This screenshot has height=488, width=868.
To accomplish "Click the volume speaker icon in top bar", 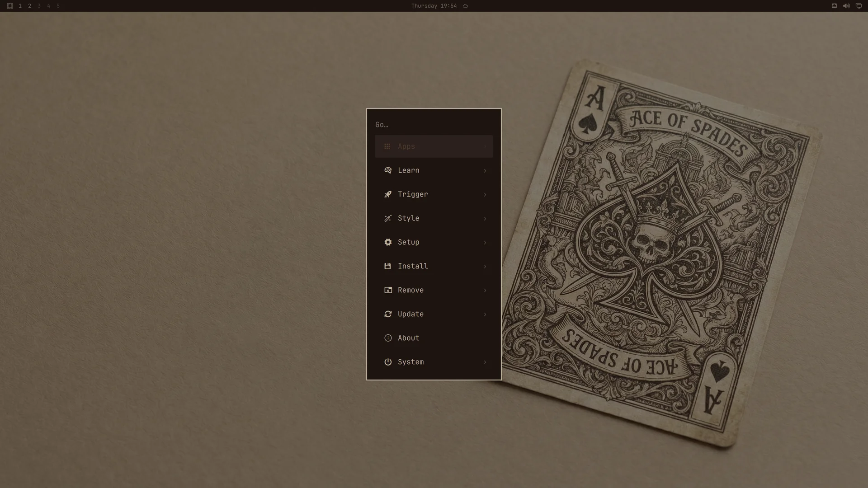I will (x=846, y=6).
